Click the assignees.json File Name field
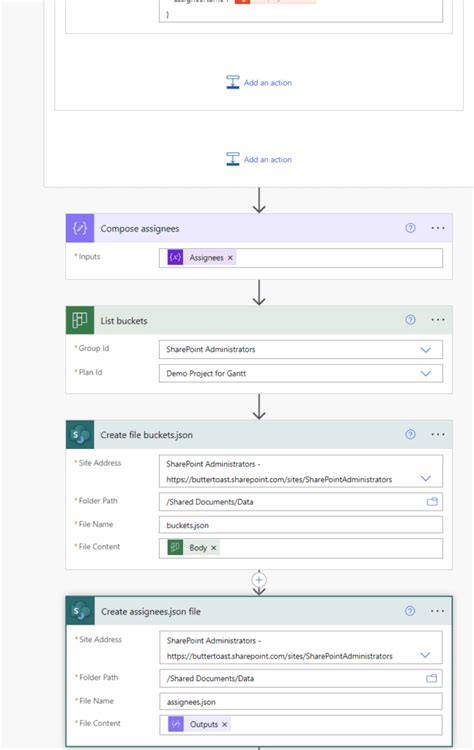 click(301, 702)
